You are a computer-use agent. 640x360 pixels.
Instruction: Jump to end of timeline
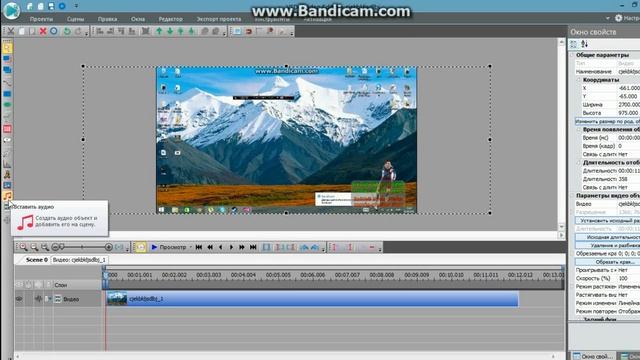[253, 247]
